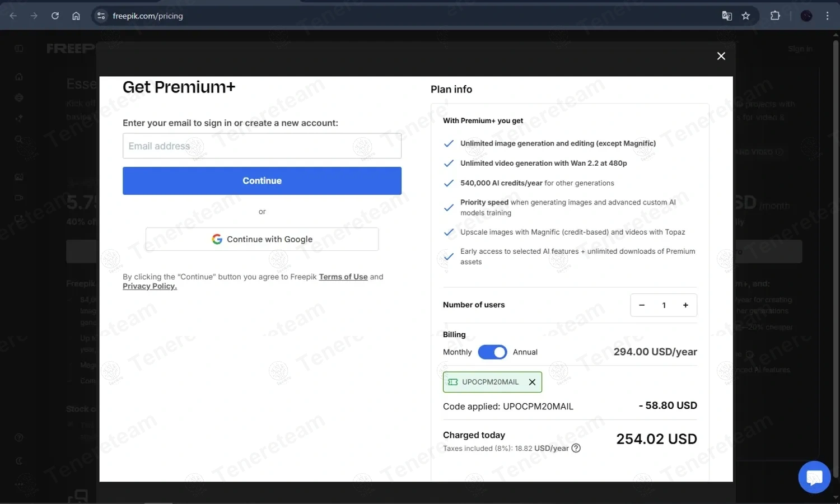
Task: View site information in address bar
Action: click(101, 16)
